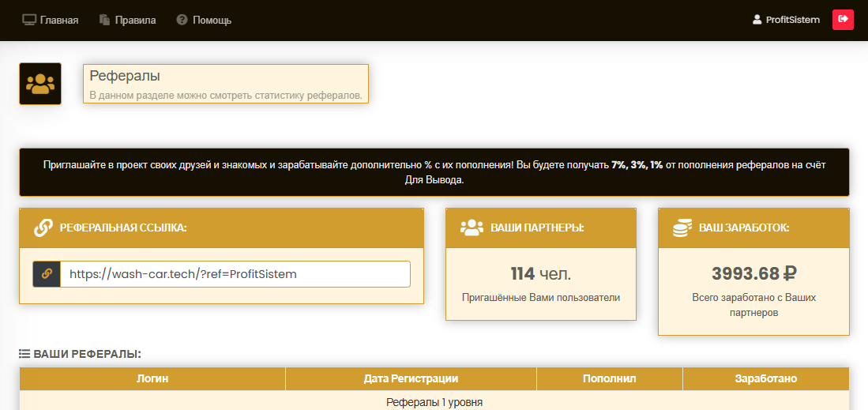Click the Пополнил column header

tap(609, 379)
